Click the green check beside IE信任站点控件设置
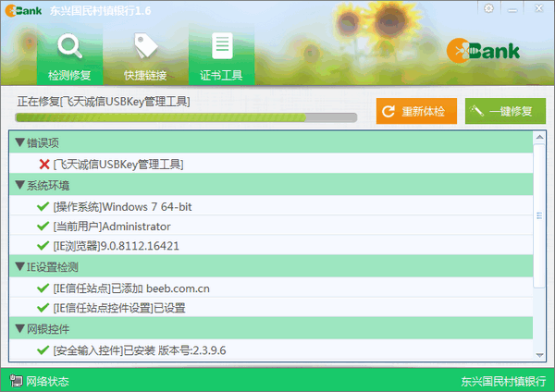The width and height of the screenshot is (555, 392). (x=43, y=308)
